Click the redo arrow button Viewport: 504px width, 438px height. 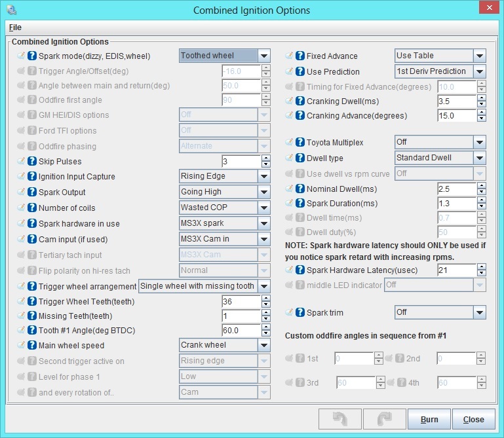385,419
